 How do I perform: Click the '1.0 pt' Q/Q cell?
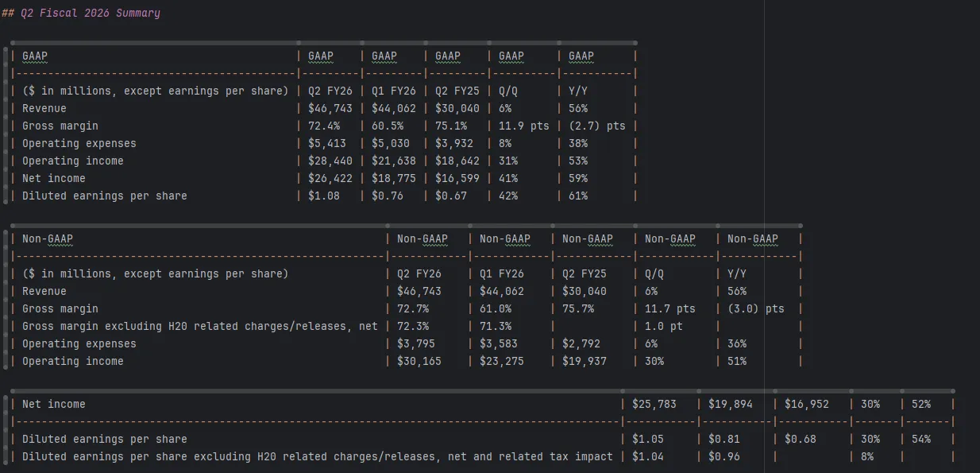664,326
